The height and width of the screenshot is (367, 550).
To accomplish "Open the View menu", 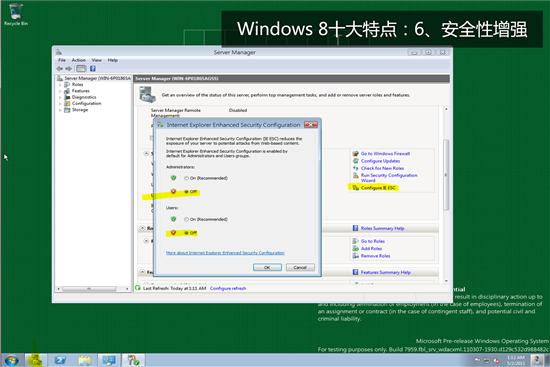I will [x=96, y=60].
